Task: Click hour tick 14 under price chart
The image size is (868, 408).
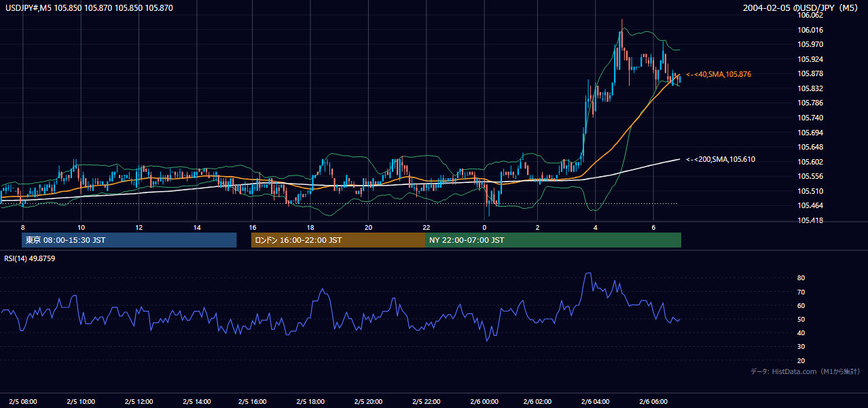Action: [196, 227]
